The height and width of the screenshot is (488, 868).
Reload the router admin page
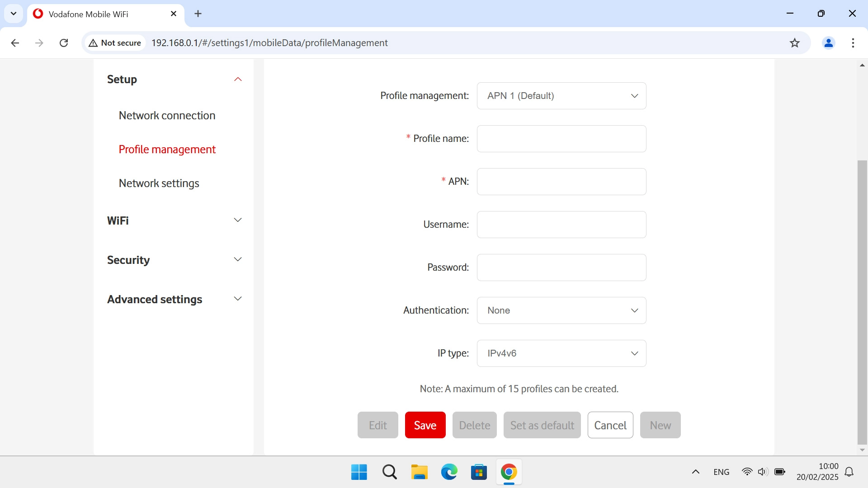pos(64,43)
